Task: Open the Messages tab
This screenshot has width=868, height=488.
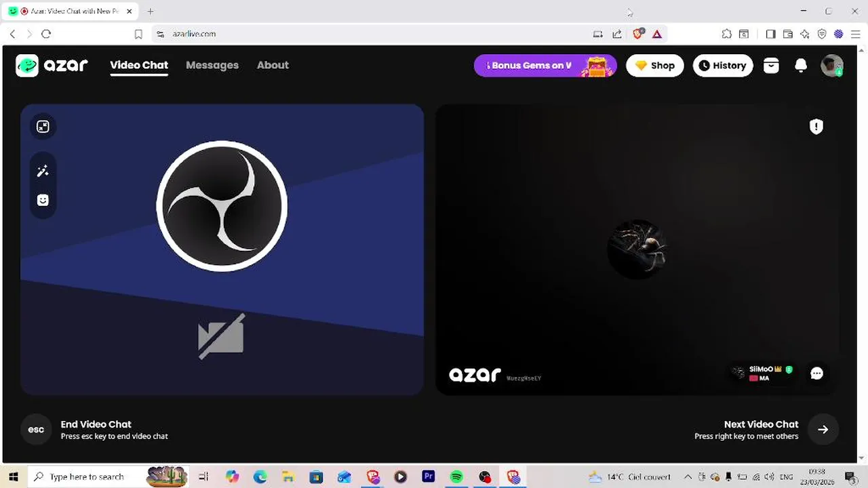Action: pyautogui.click(x=212, y=65)
